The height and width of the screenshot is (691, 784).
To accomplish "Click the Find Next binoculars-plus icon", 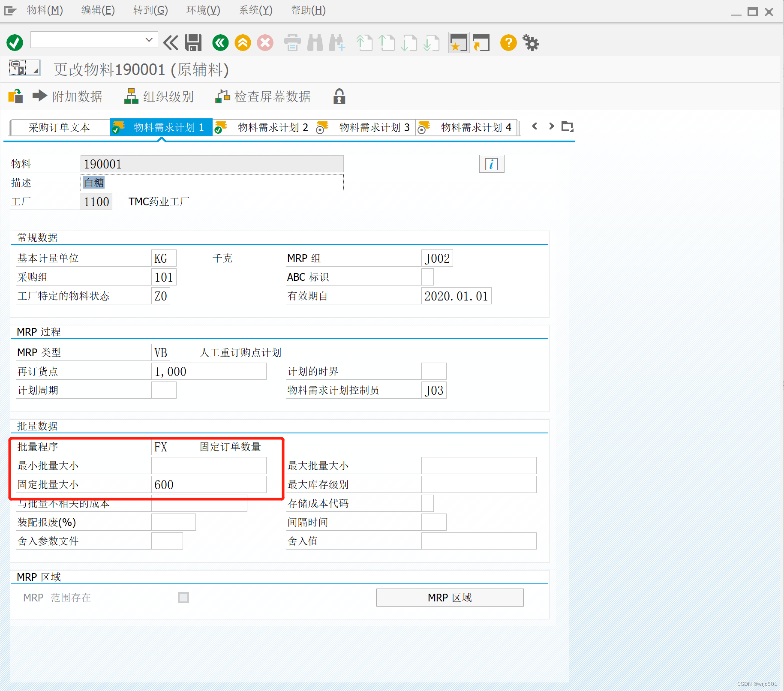I will pos(337,43).
